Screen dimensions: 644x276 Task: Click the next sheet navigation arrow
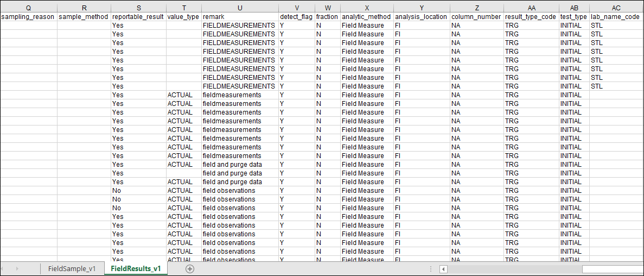(17, 269)
